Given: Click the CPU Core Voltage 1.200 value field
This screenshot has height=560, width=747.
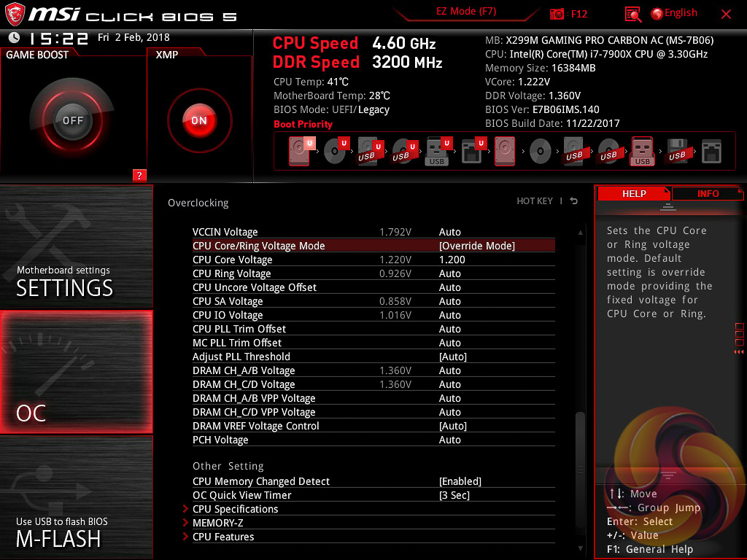Looking at the screenshot, I should [x=452, y=260].
